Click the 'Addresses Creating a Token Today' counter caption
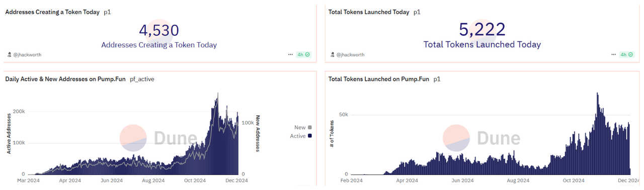Viewport: 644px width, 190px height. point(159,45)
